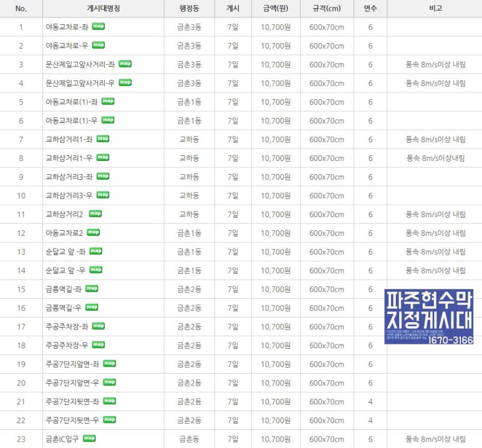Click the map icon next to 교하삼거리2

click(x=95, y=213)
